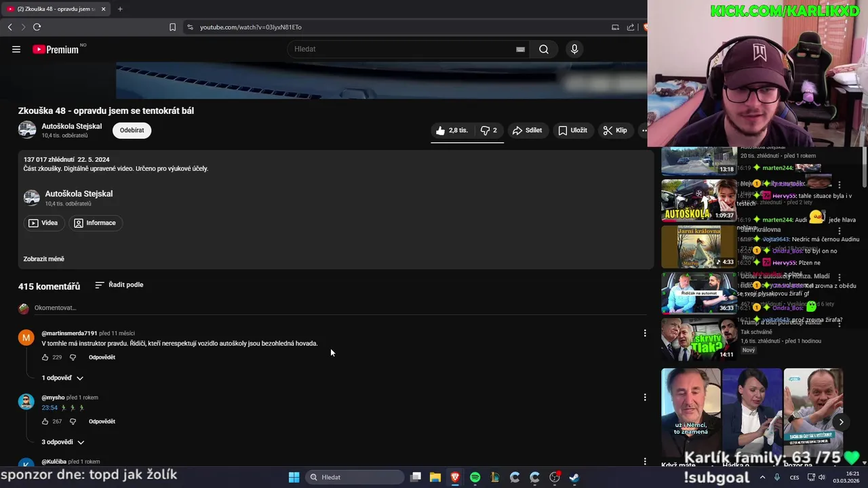Open the Windows Start menu
Viewport: 868px width, 488px height.
(294, 477)
